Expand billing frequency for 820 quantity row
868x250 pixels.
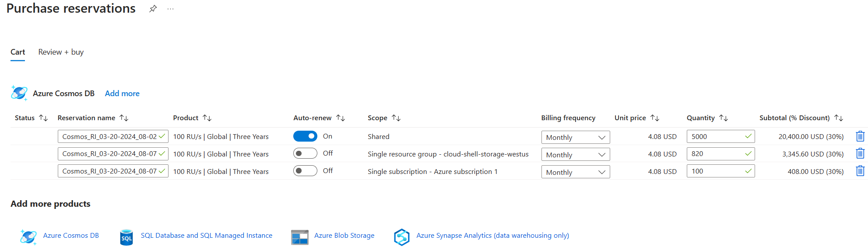(575, 155)
